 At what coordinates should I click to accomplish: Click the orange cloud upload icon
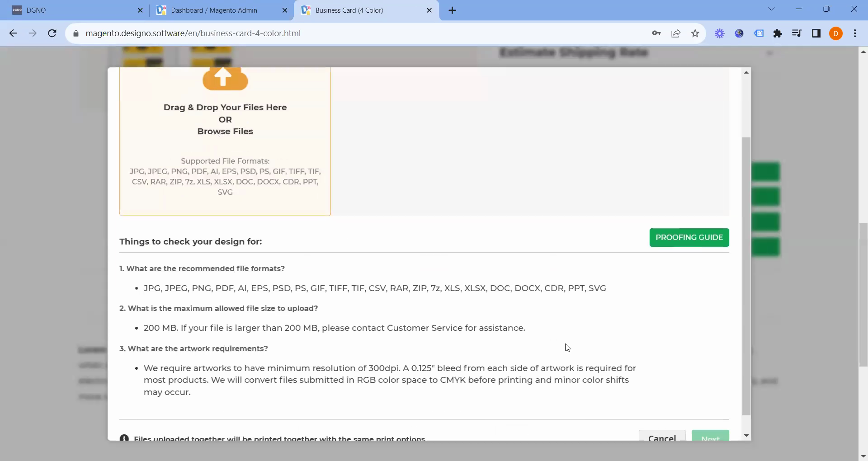225,79
